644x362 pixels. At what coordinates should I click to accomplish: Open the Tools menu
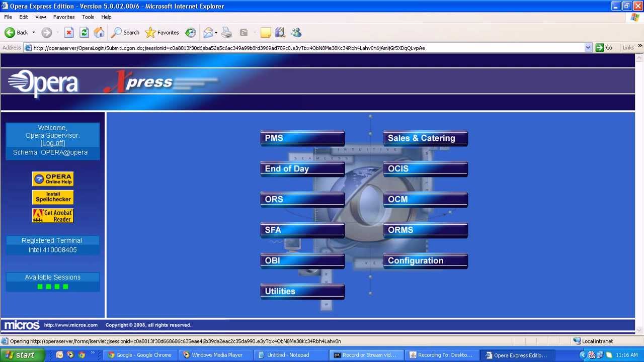click(88, 17)
